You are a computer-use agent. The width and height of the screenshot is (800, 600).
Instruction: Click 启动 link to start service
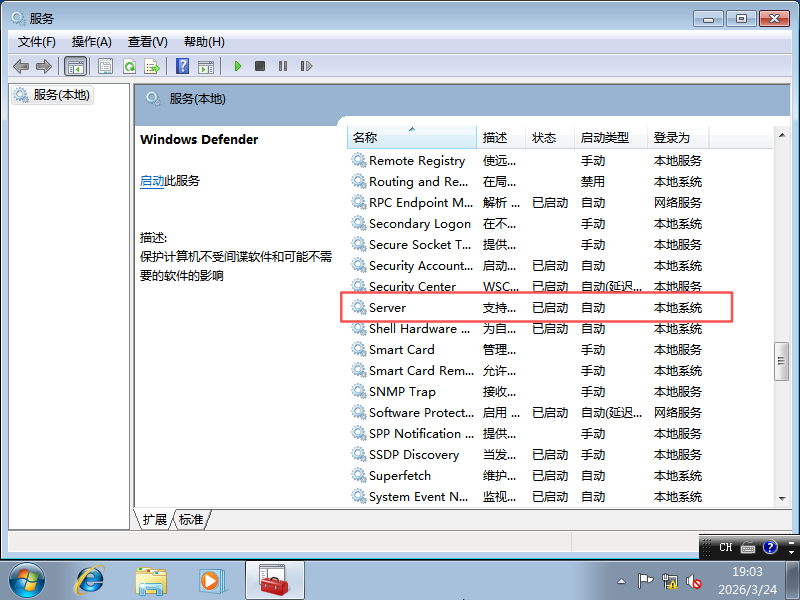(152, 181)
